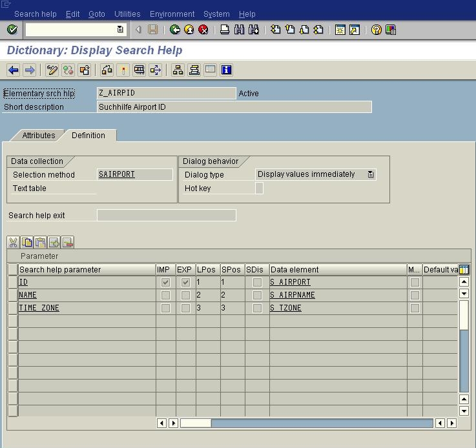The width and height of the screenshot is (476, 448).
Task: Toggle IMP checkbox for ID row
Action: point(165,282)
